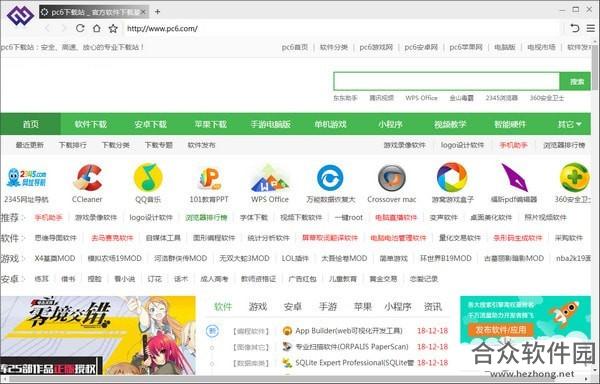Open the mobile game PC version tab
The height and width of the screenshot is (384, 600).
coord(271,124)
